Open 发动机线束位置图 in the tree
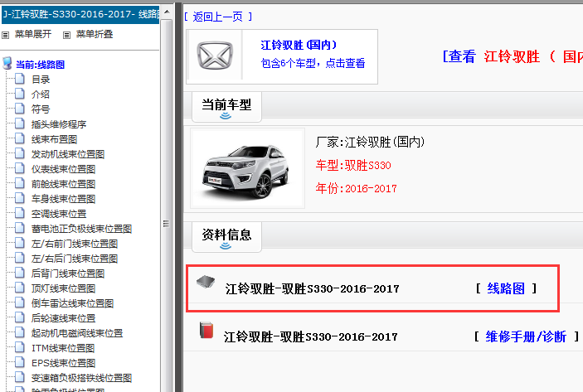 coord(68,154)
